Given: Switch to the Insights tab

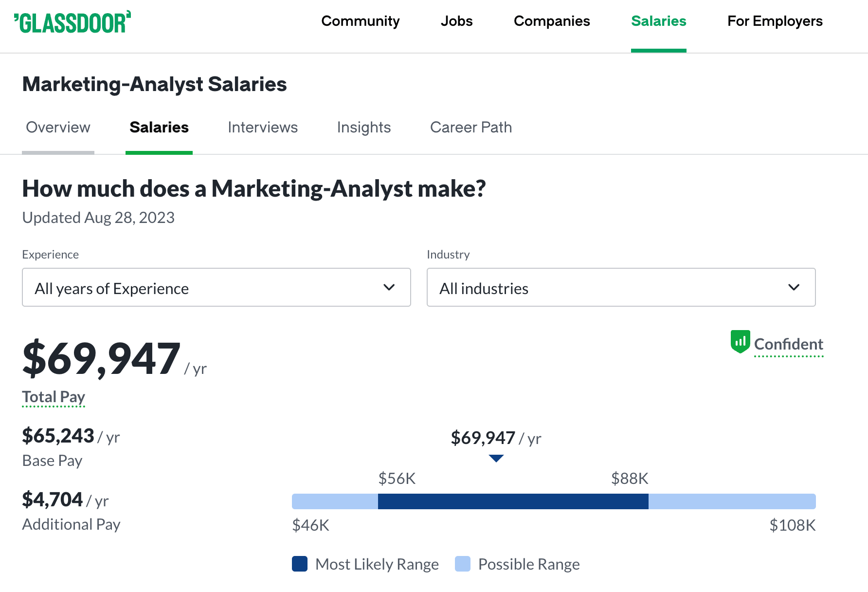Looking at the screenshot, I should (x=363, y=127).
